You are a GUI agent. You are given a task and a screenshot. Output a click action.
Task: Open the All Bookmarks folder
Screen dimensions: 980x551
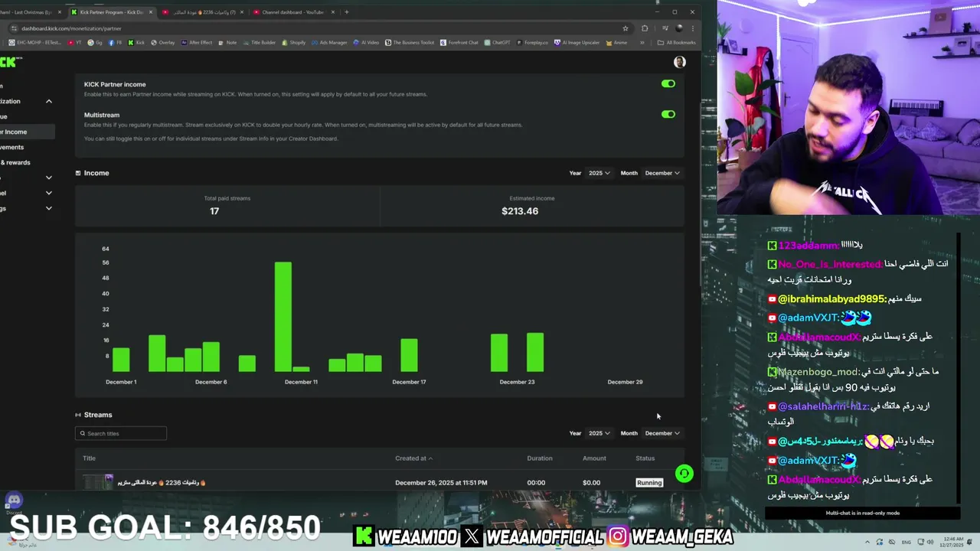coord(677,43)
